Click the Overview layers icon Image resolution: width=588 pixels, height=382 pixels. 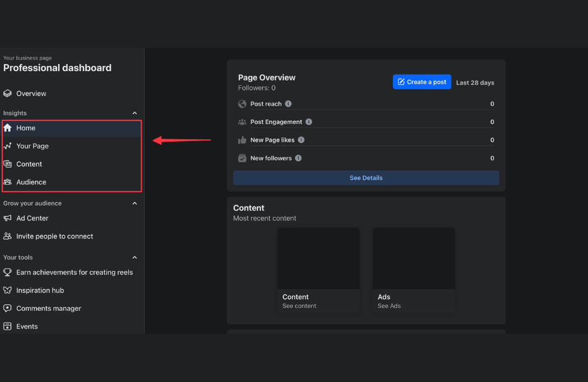[x=8, y=93]
